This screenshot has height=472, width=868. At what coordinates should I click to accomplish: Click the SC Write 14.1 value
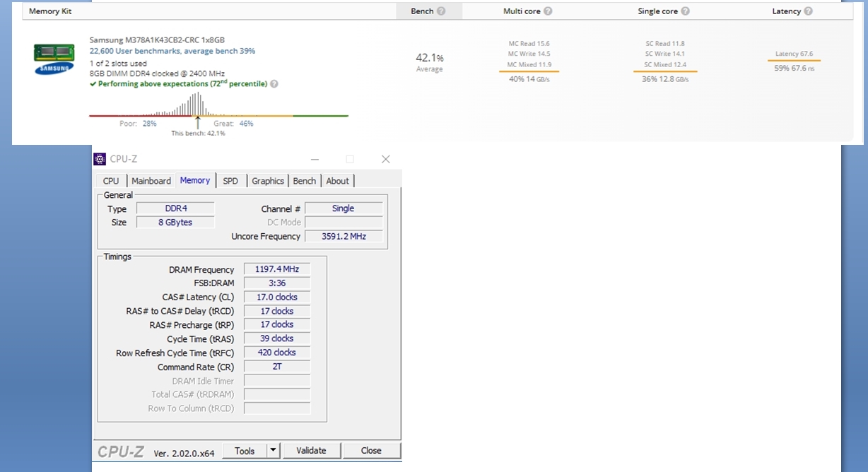pos(665,54)
